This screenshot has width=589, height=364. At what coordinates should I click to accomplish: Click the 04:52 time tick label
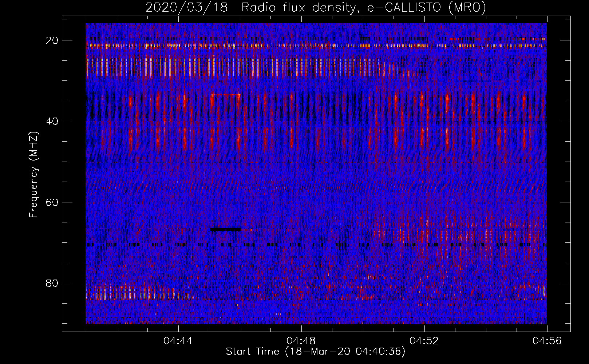coord(424,341)
